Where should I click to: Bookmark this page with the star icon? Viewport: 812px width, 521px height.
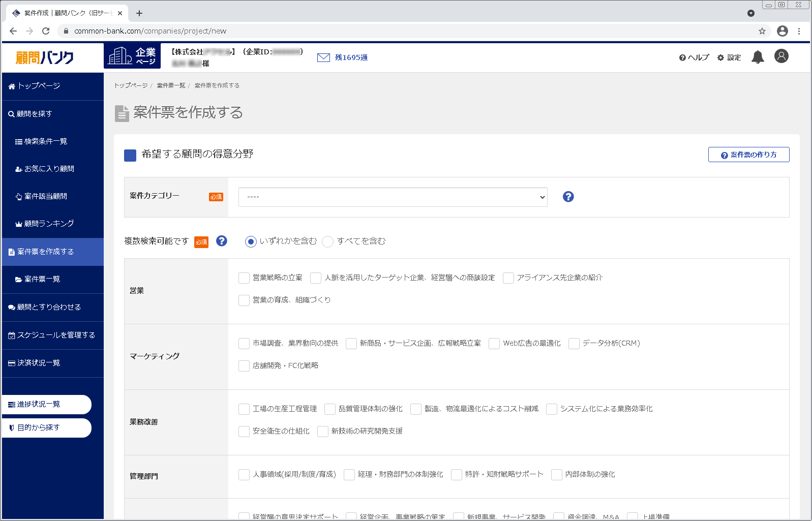click(x=762, y=31)
